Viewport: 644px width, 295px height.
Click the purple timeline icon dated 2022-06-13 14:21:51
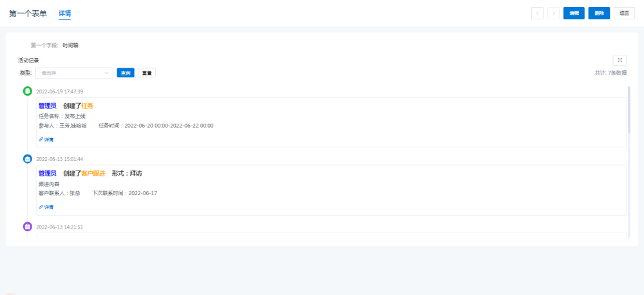tap(28, 227)
